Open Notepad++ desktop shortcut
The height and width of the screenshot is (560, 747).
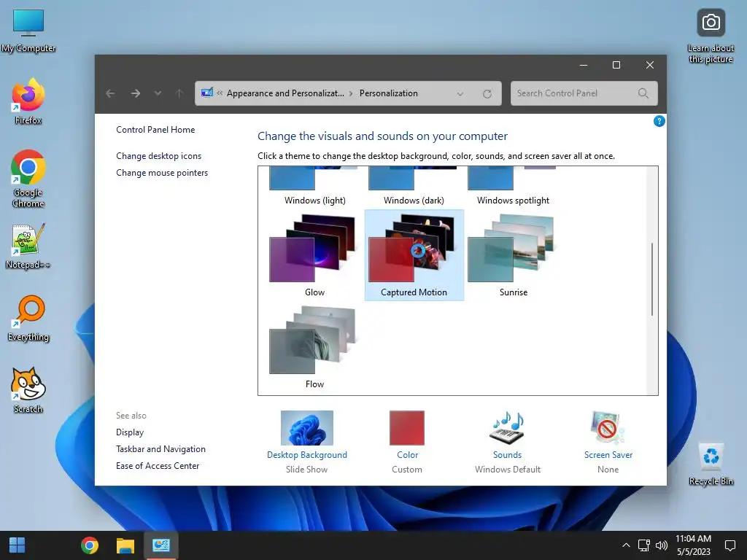click(x=28, y=246)
